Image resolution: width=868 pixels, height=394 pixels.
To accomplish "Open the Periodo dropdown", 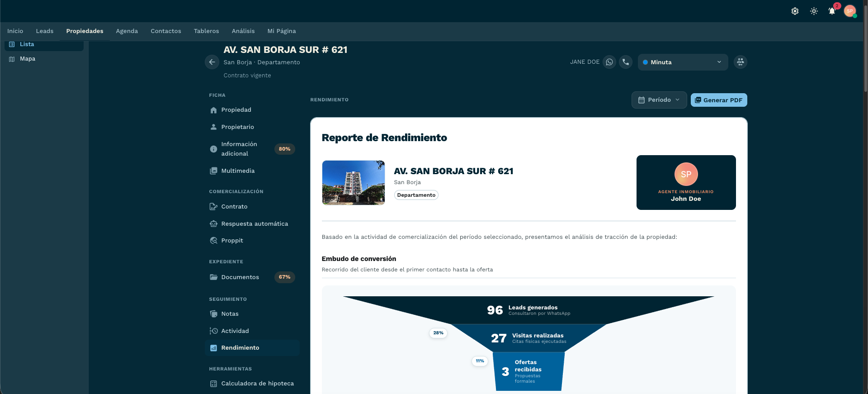I will click(x=659, y=100).
